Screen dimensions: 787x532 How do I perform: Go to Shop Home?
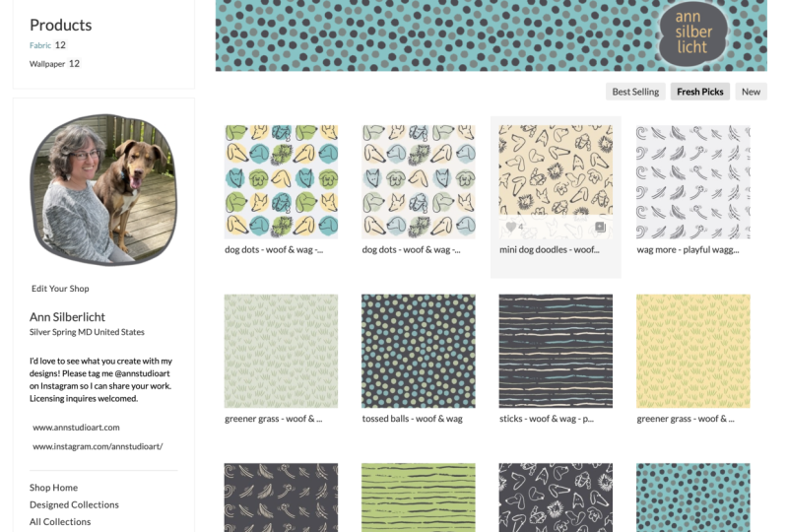(x=54, y=488)
